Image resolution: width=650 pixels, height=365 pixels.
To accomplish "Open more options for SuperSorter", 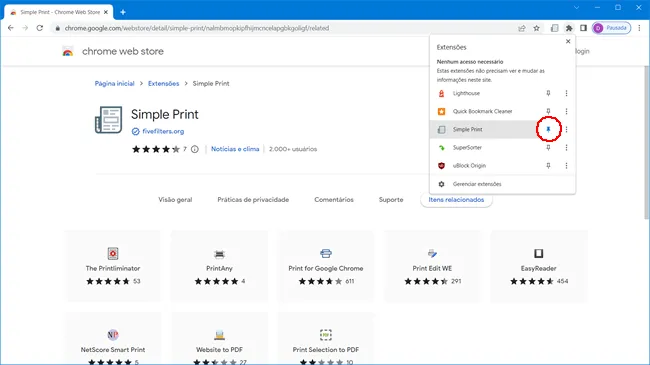I will (x=566, y=148).
